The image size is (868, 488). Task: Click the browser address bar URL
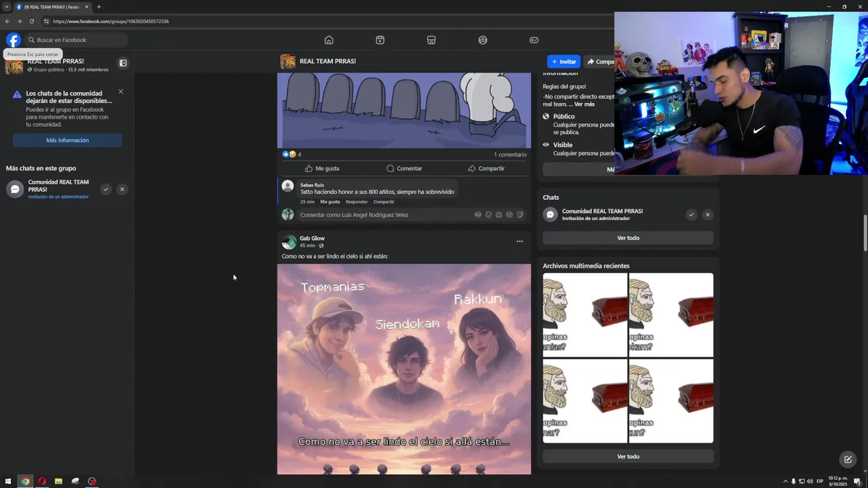pyautogui.click(x=111, y=21)
